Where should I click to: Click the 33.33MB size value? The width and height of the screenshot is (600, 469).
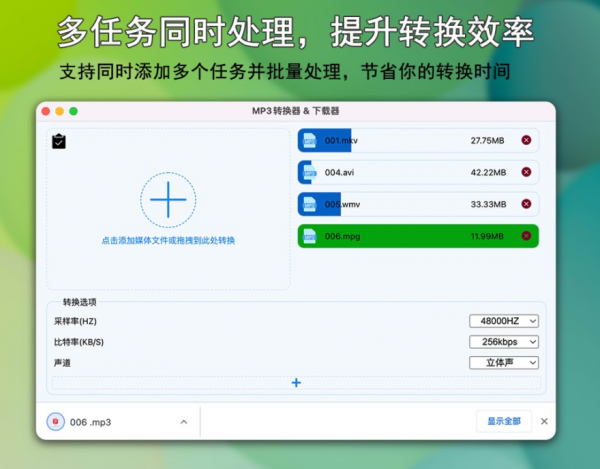(x=488, y=204)
